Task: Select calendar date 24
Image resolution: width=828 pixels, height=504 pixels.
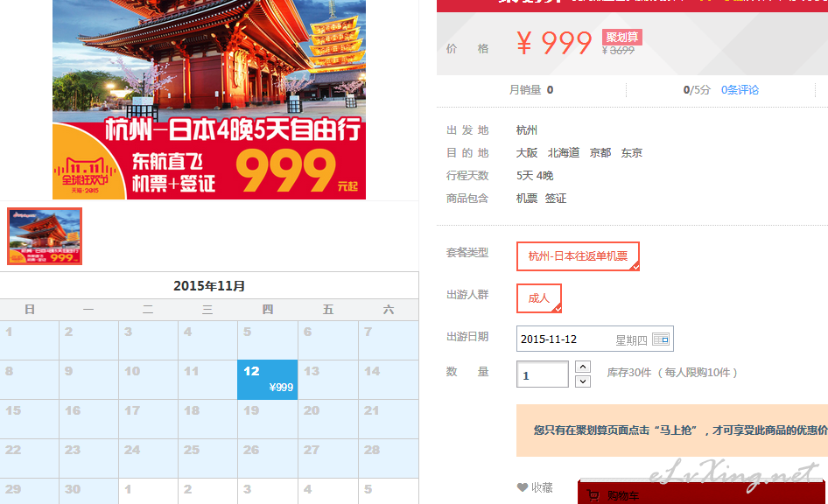Action: coord(149,458)
